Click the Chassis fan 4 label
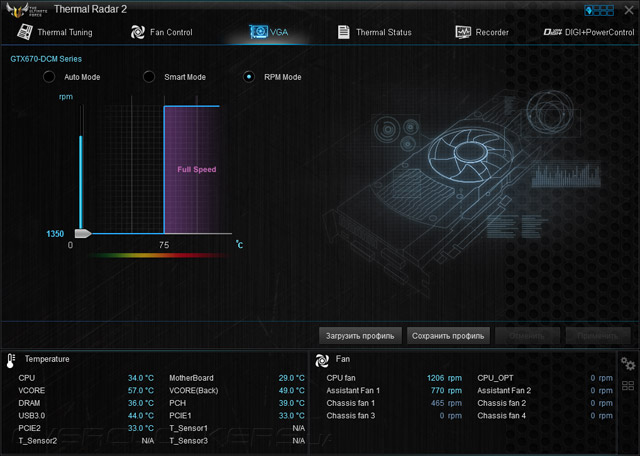The height and width of the screenshot is (456, 640). click(502, 416)
